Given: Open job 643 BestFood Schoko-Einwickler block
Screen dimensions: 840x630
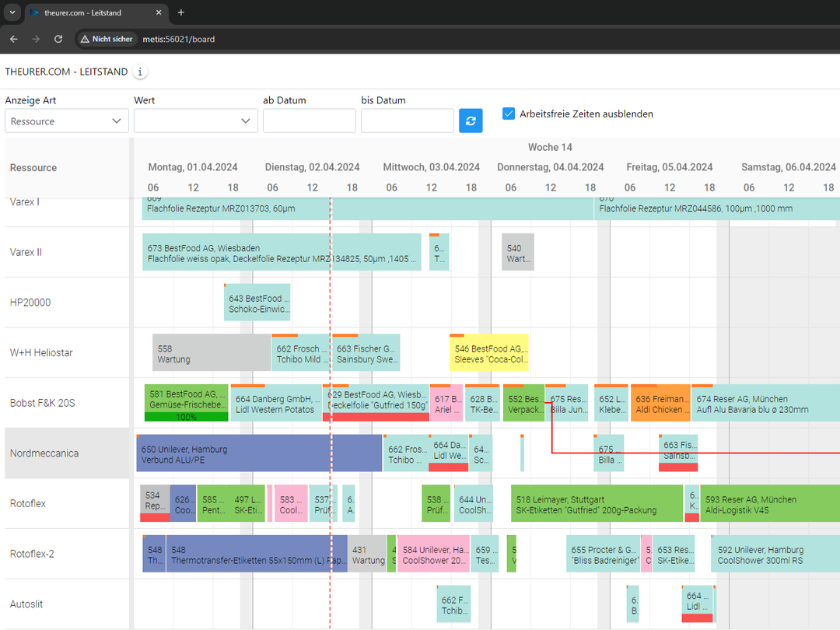Looking at the screenshot, I should [257, 302].
